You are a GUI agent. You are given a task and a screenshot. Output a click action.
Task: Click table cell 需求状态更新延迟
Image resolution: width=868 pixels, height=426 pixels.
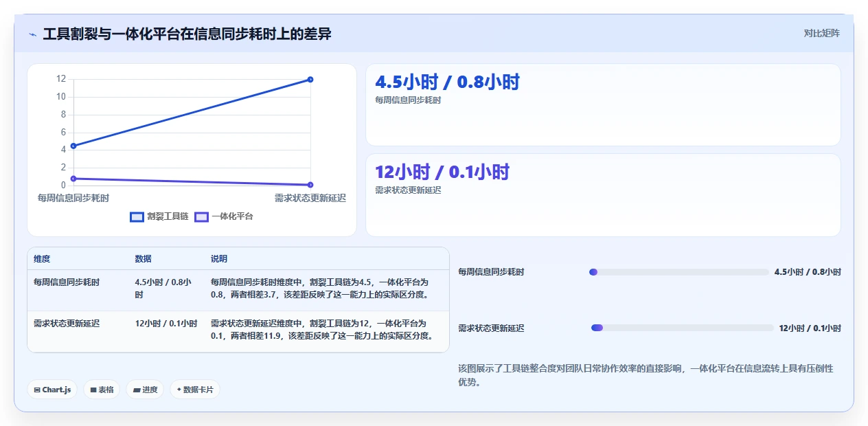pyautogui.click(x=67, y=324)
